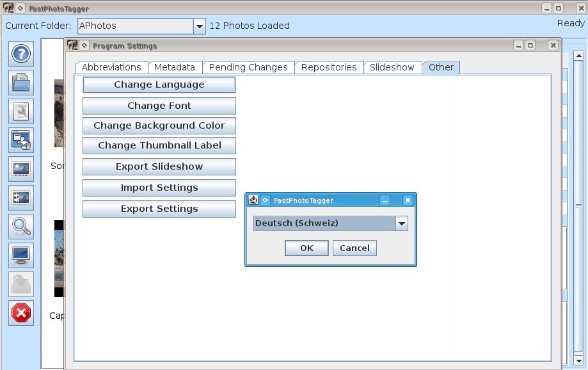Click the magnifying glass search icon
Image resolution: width=588 pixels, height=370 pixels.
(x=22, y=227)
